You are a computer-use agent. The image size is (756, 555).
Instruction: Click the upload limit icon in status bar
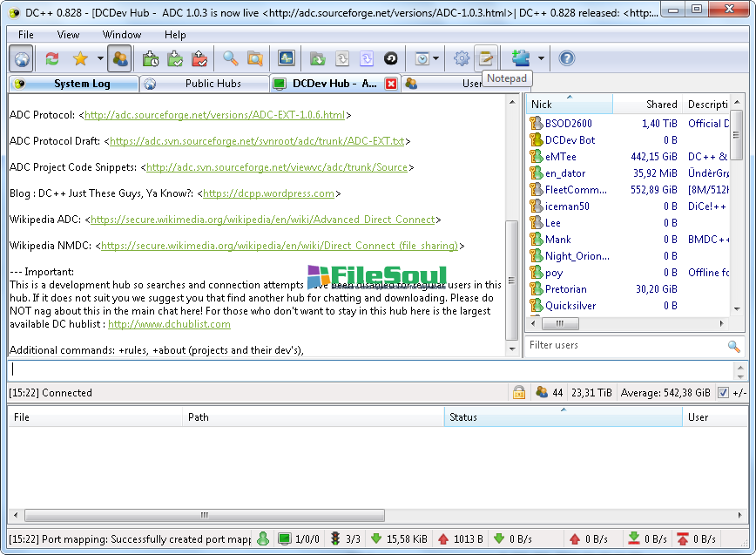coord(683,538)
